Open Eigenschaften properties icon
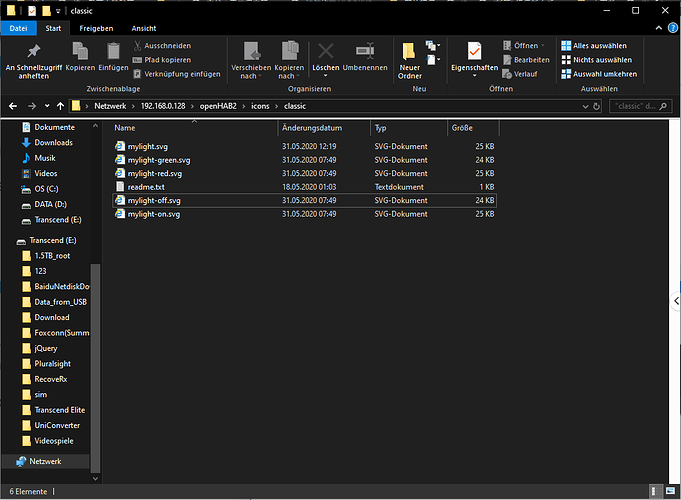681x500 pixels. point(474,51)
